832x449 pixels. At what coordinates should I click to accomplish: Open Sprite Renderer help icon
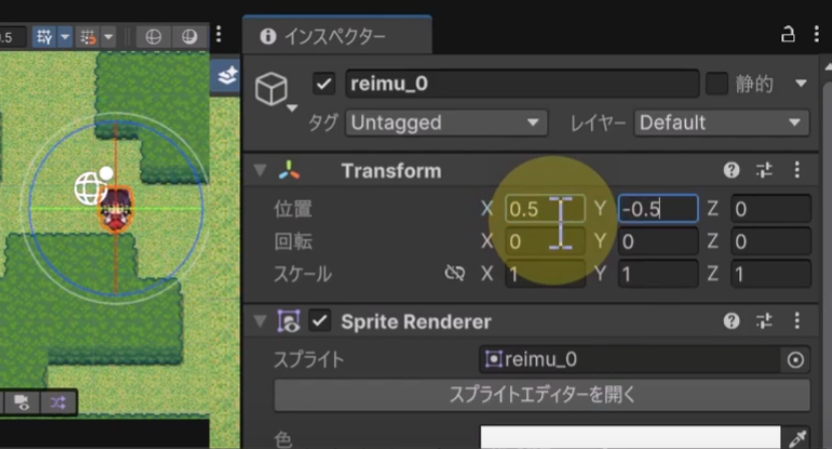[731, 321]
